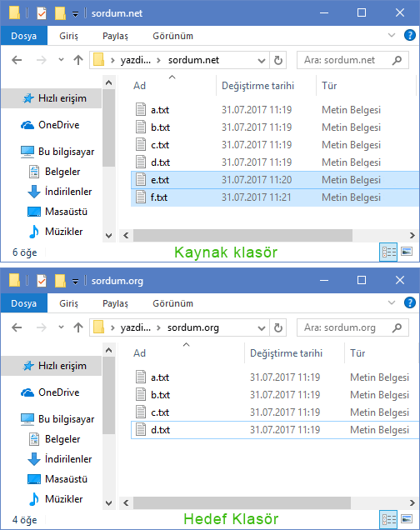Click Properties checkmark icon in sordum.net title bar

42,13
